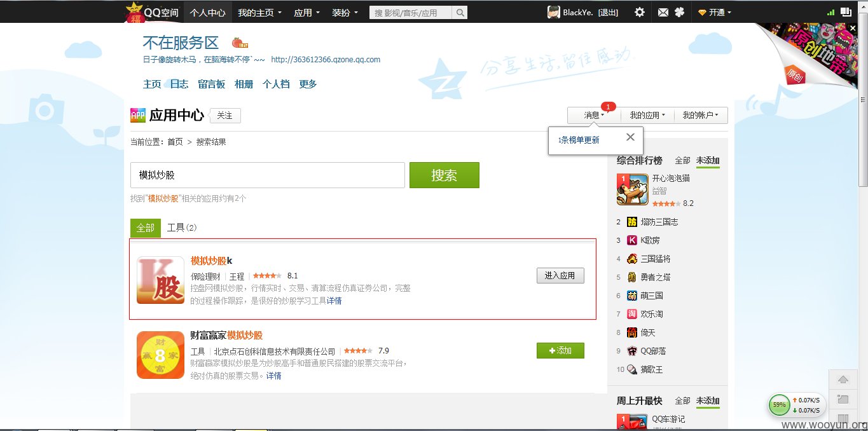Click 进入应用 button for 模拟炒股k
This screenshot has width=868, height=431.
(560, 276)
